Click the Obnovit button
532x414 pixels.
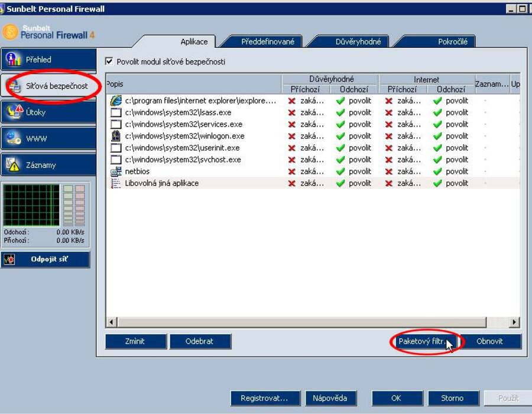tap(490, 341)
